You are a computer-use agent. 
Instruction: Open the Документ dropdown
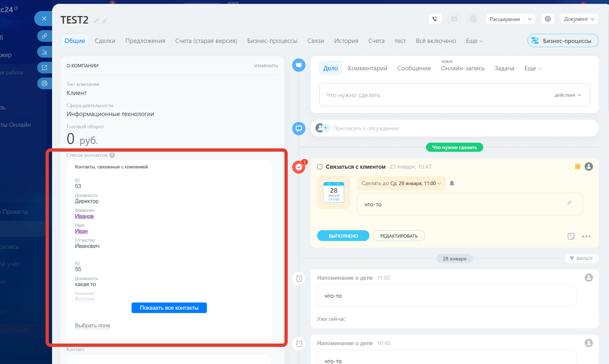(x=579, y=19)
